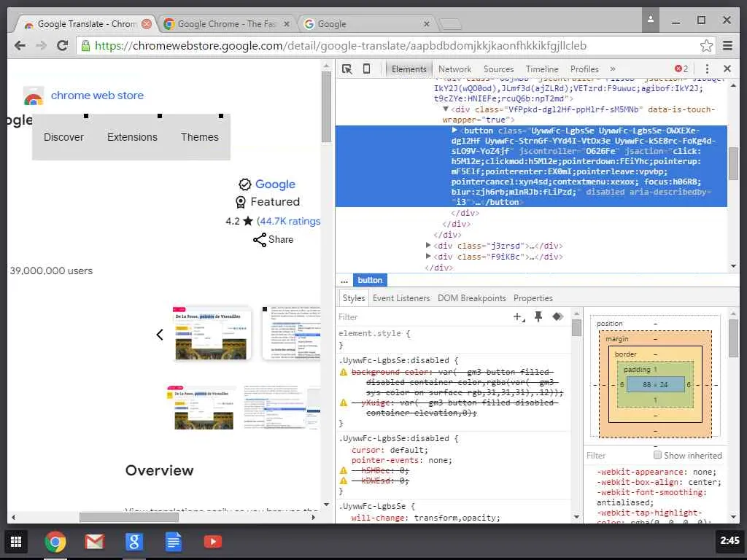
Task: Open Chrome hamburger menu
Action: click(727, 46)
